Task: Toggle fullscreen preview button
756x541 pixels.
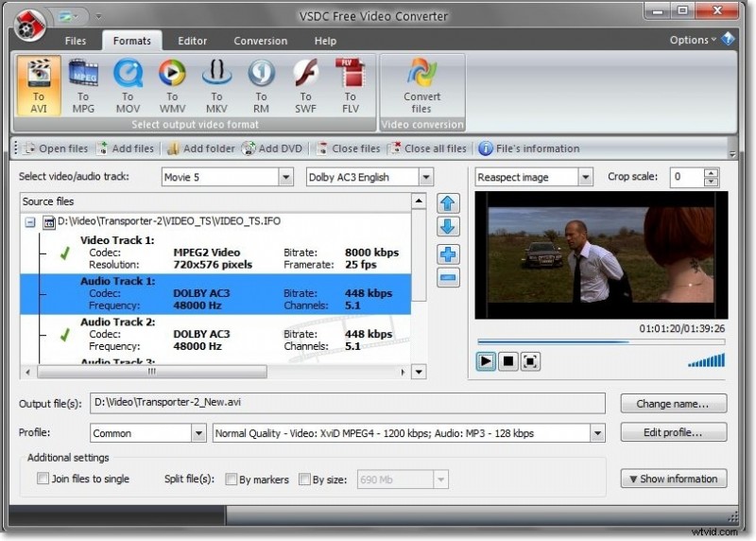Action: point(530,361)
